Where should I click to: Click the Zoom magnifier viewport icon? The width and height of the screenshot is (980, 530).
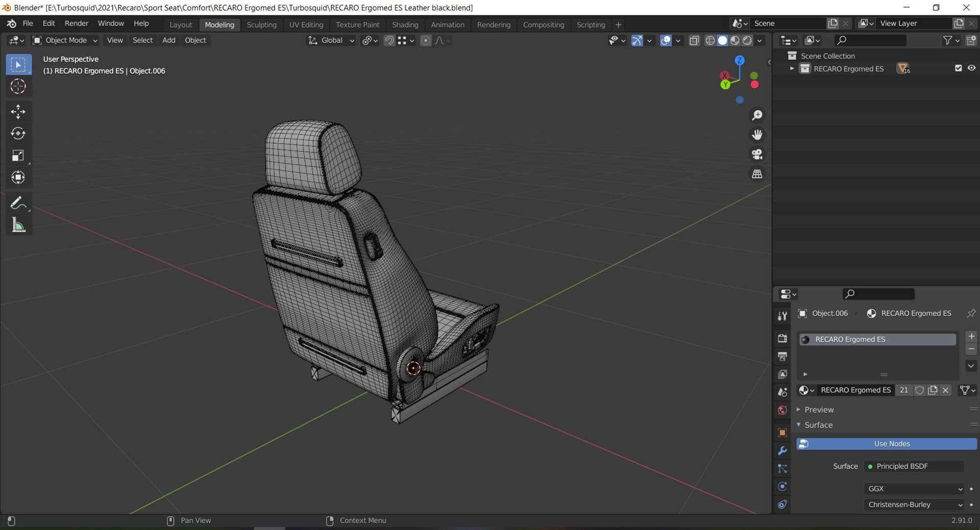[x=757, y=115]
